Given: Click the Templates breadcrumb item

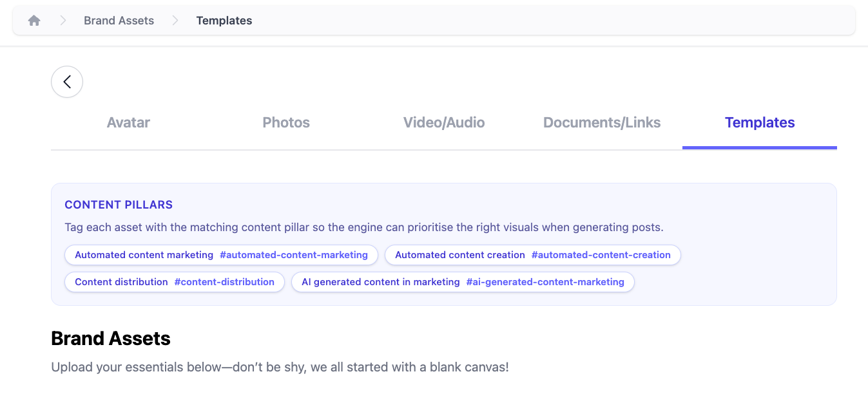Looking at the screenshot, I should point(224,21).
